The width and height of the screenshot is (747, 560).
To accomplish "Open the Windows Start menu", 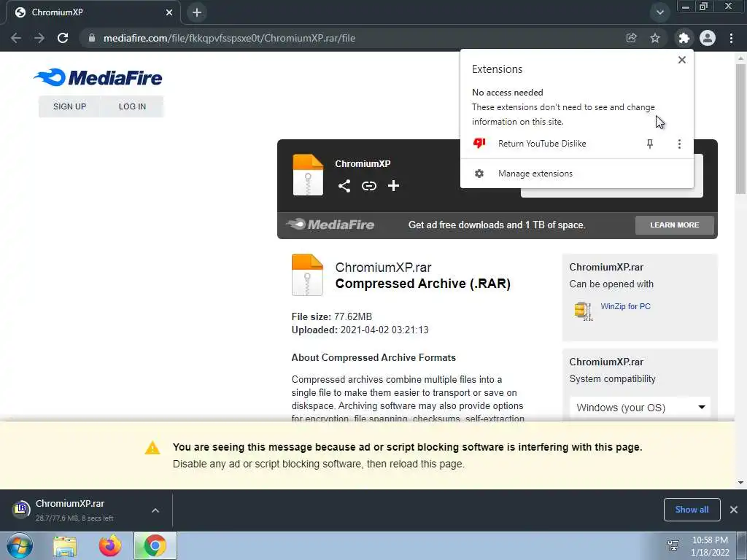I will [20, 545].
